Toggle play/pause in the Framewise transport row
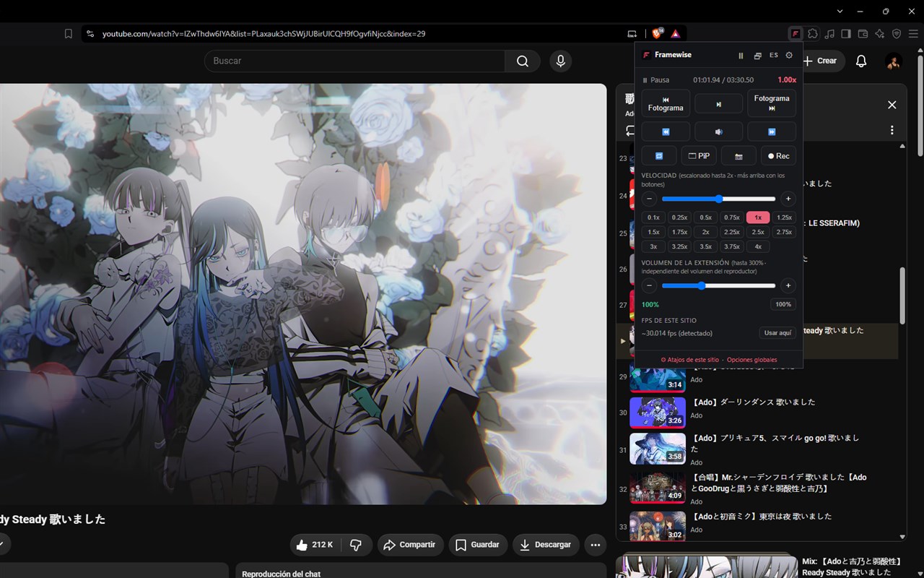Screen dimensions: 924x578 tap(718, 104)
